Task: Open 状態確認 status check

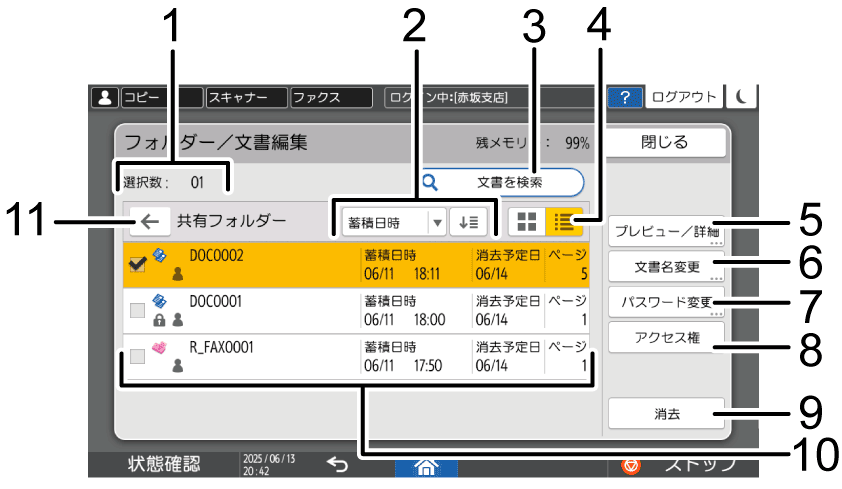Action: click(164, 464)
